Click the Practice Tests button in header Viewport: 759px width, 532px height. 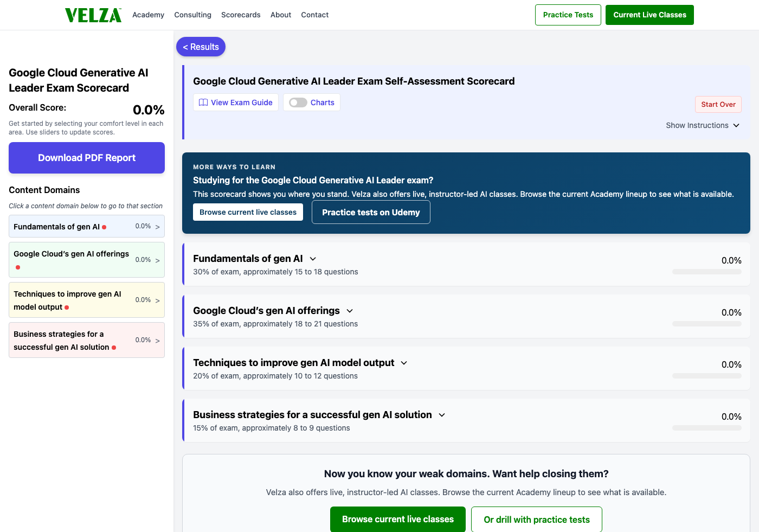coord(568,15)
